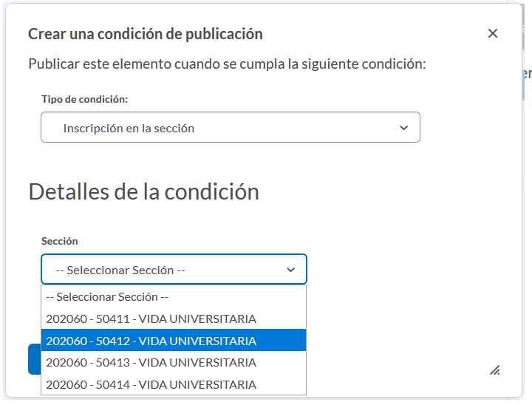This screenshot has width=532, height=405.
Task: Click the Crear una condición de publicación title
Action: [x=145, y=34]
